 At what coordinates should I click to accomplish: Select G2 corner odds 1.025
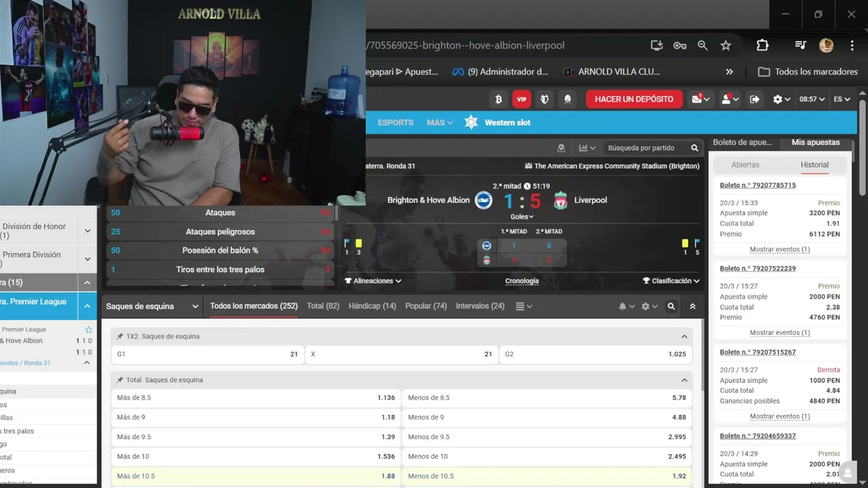595,354
